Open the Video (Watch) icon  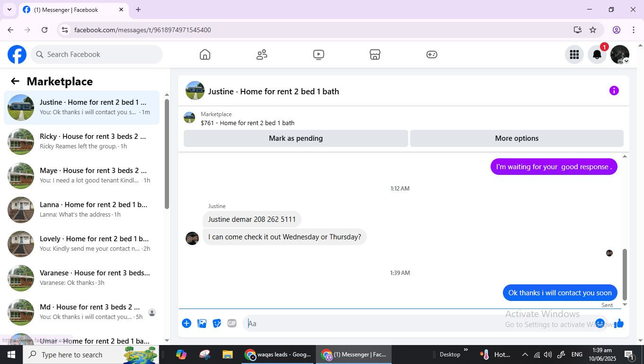pos(319,55)
